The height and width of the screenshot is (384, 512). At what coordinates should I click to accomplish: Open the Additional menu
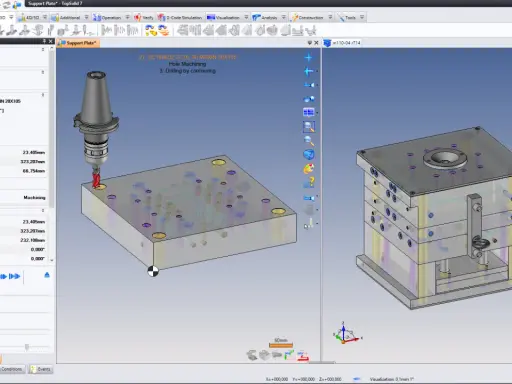click(x=66, y=17)
